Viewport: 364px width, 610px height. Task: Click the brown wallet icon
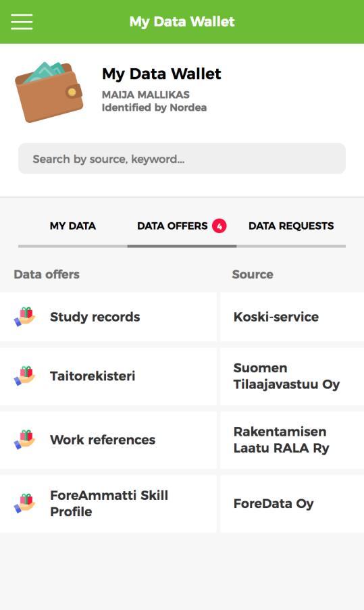click(x=49, y=92)
